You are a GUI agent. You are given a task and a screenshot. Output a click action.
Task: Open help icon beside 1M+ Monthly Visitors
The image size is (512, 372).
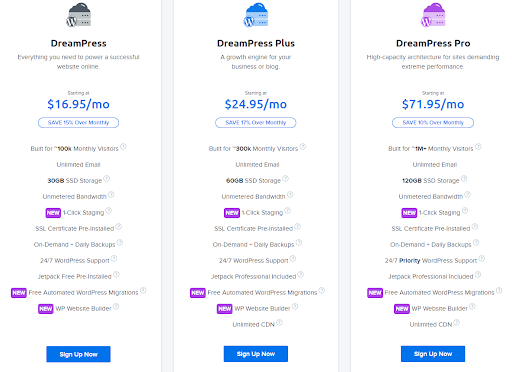(x=478, y=147)
